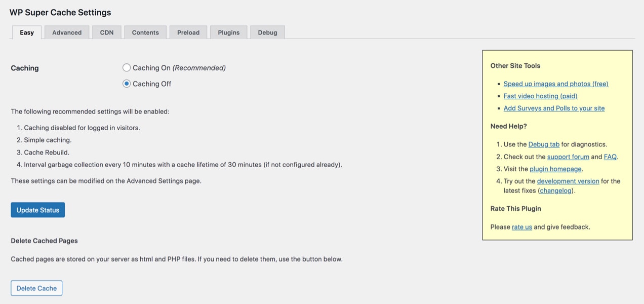This screenshot has height=304, width=644.
Task: Go to the CDN tab
Action: pos(107,32)
